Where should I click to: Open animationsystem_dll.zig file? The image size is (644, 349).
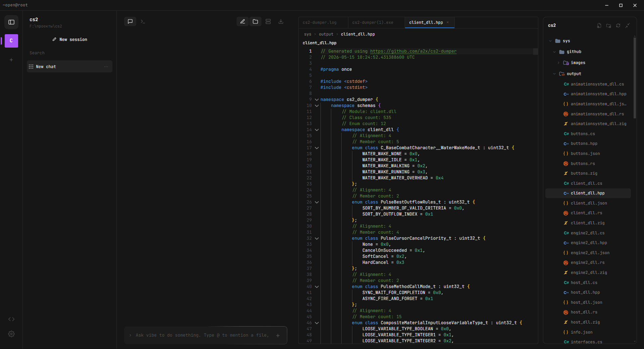(588, 124)
